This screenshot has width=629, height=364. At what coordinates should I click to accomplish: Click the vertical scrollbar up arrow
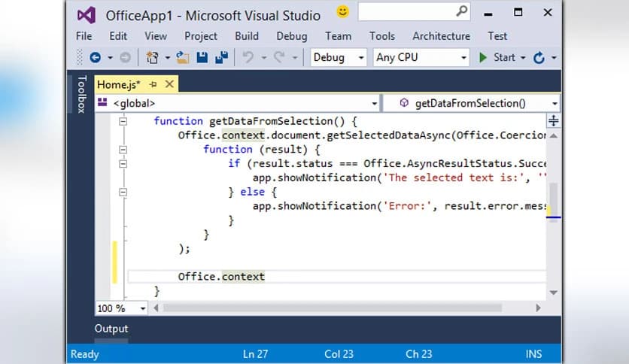point(554,136)
